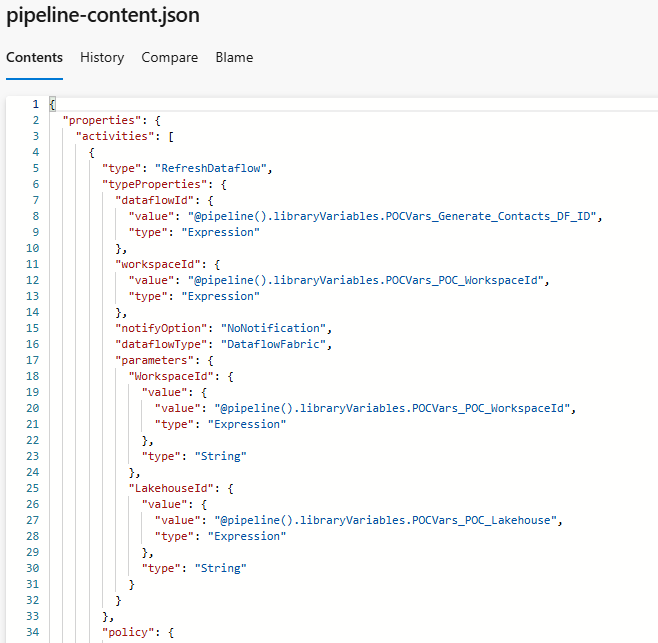Click "Expression" value on line 13
Screen dimensions: 658x643
click(220, 296)
